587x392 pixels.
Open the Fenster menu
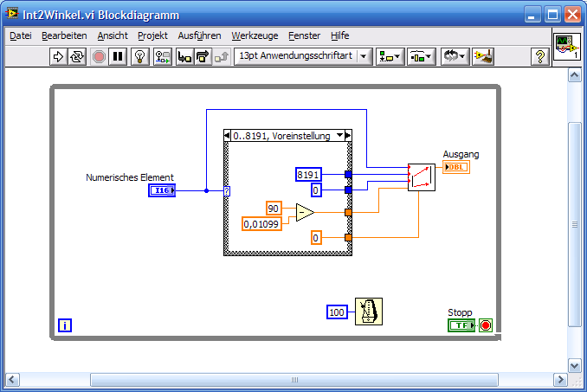coord(305,35)
